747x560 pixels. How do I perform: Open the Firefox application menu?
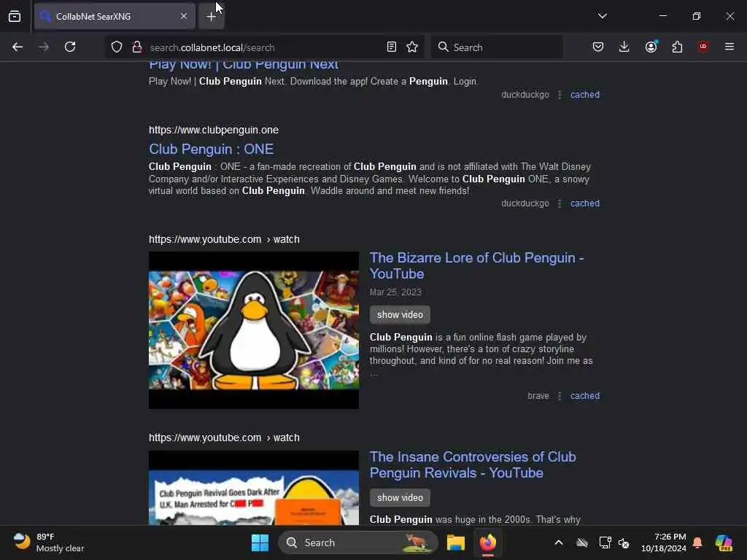pyautogui.click(x=729, y=47)
